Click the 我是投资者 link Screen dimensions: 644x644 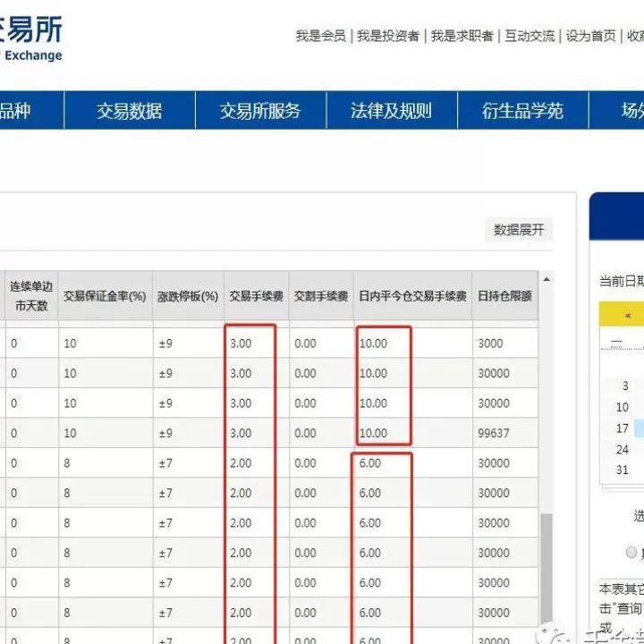click(388, 36)
